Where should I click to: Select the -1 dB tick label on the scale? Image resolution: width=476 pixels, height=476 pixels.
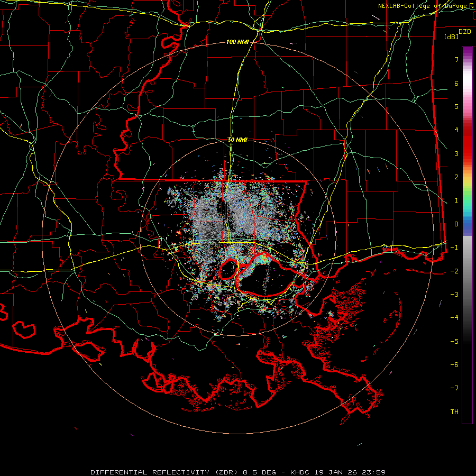coord(454,248)
